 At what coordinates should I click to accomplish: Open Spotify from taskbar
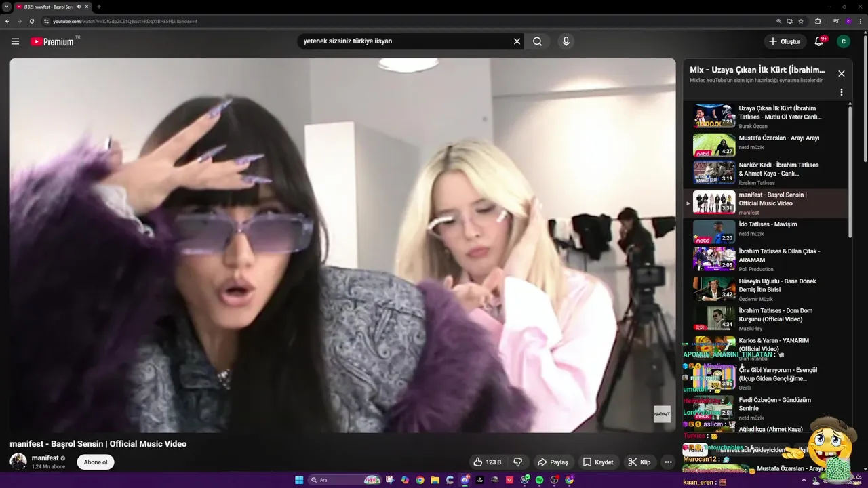[x=540, y=480]
